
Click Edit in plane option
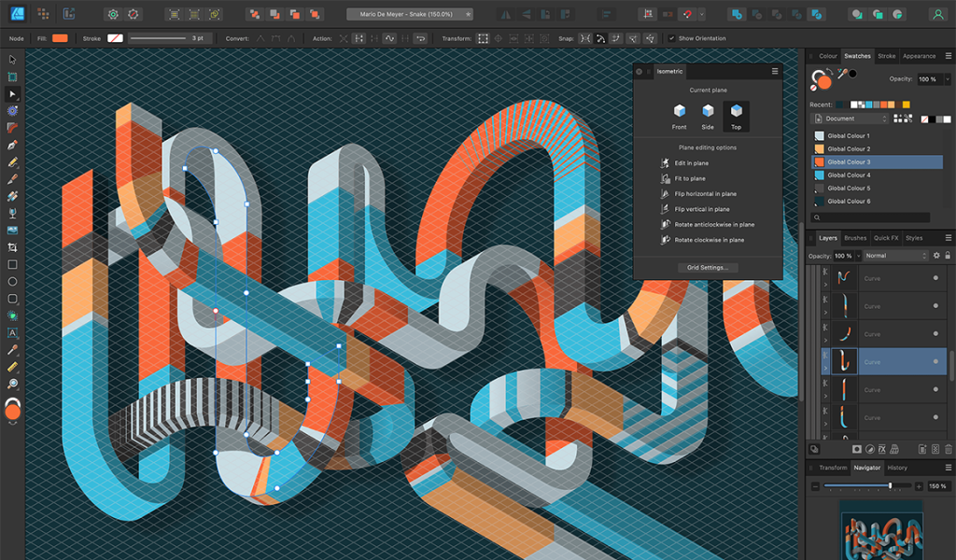692,163
